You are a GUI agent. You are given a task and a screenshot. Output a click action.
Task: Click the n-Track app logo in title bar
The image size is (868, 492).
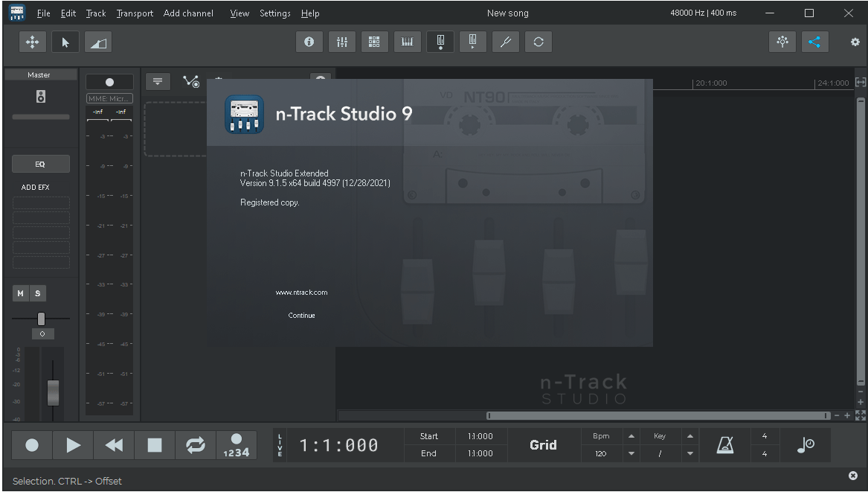pos(17,13)
